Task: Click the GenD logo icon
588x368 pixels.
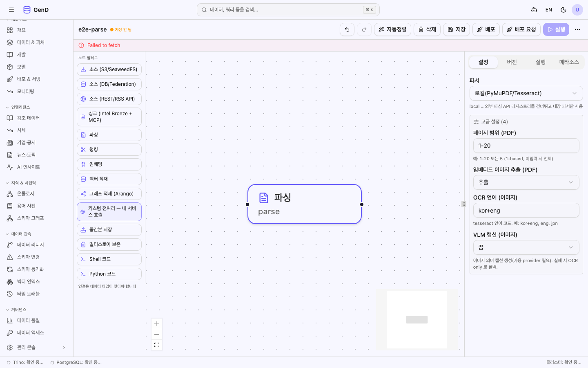Action: point(27,10)
